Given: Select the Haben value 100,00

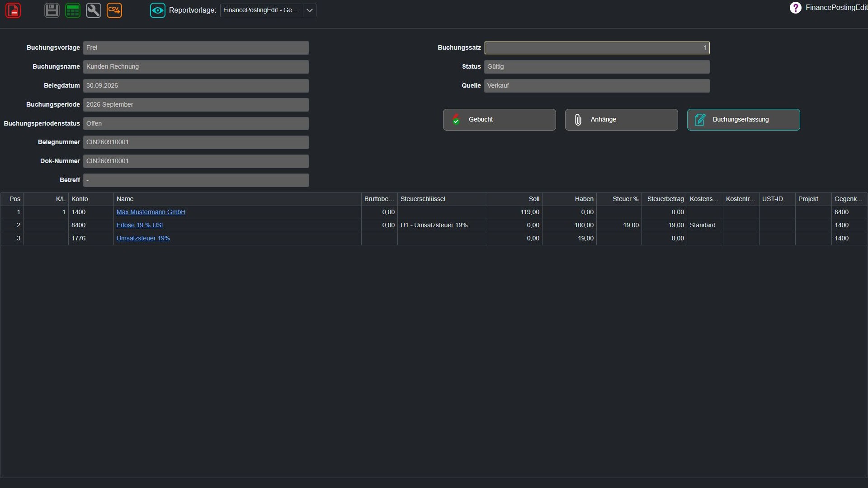Looking at the screenshot, I should [x=570, y=225].
